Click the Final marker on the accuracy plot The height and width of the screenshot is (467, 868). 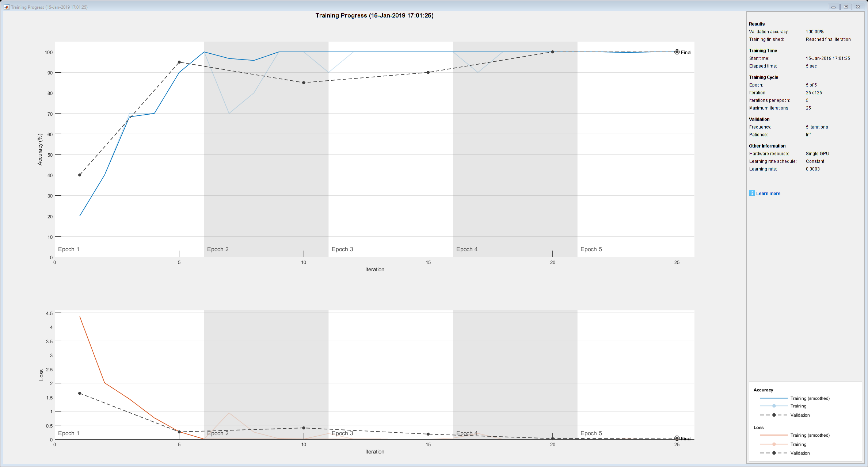tap(677, 52)
